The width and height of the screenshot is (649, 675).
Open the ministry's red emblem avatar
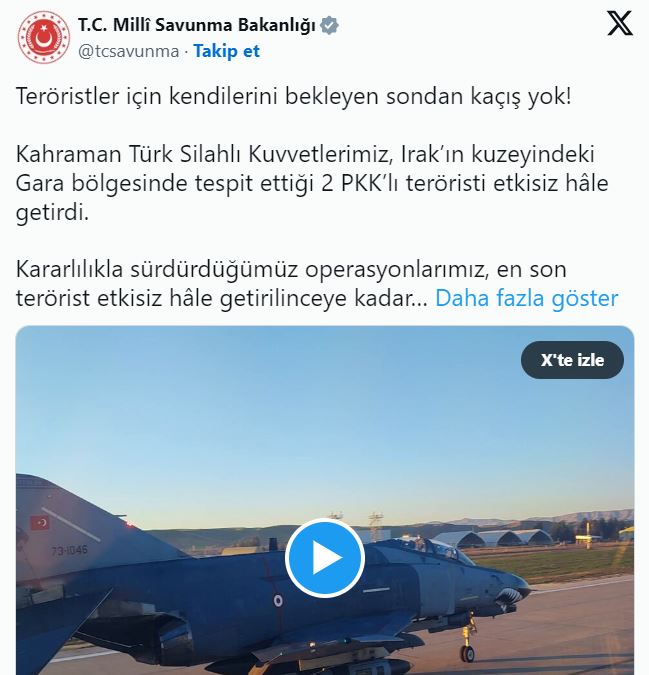tap(43, 37)
